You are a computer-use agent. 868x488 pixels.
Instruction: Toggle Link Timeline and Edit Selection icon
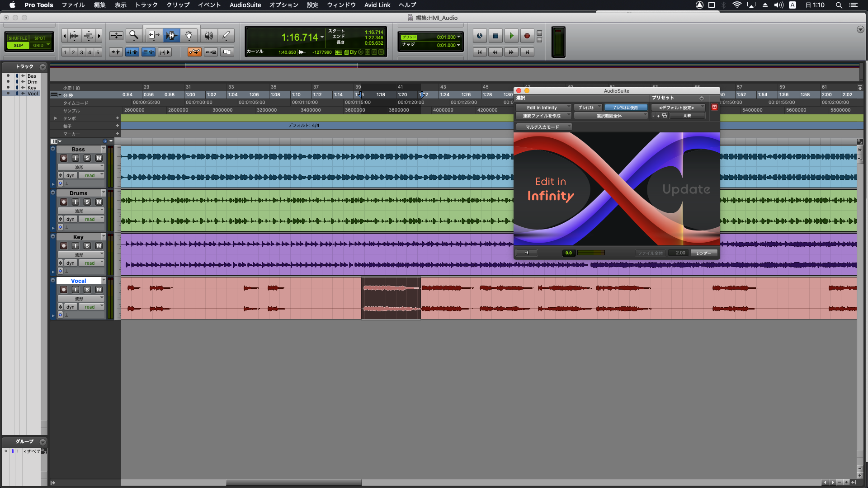132,52
